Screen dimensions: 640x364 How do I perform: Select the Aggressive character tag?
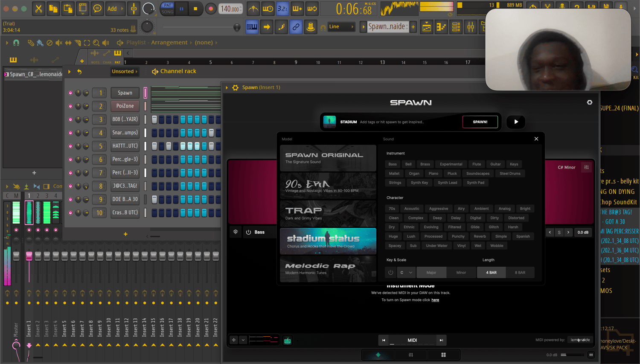tap(439, 209)
